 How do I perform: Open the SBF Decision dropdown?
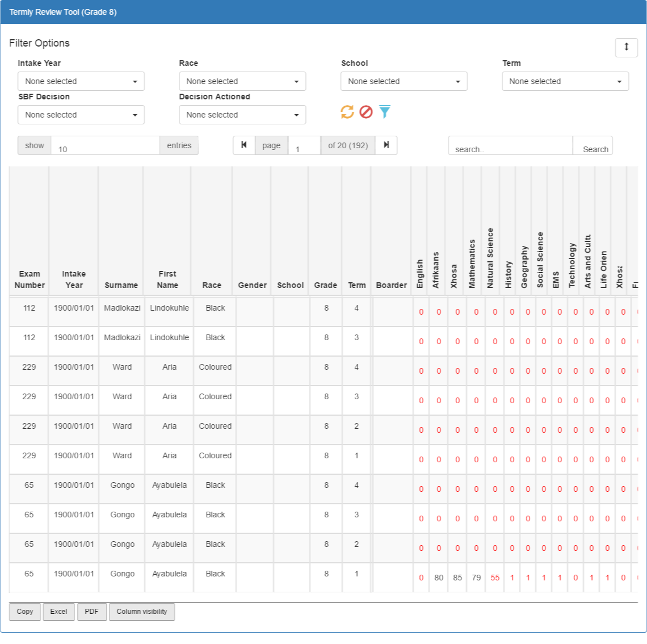pyautogui.click(x=81, y=115)
